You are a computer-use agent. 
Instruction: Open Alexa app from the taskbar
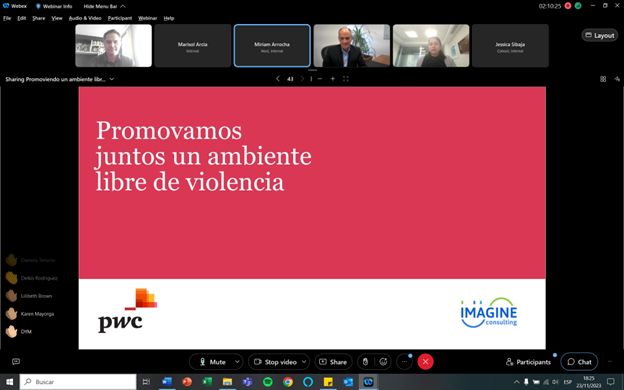click(x=308, y=382)
